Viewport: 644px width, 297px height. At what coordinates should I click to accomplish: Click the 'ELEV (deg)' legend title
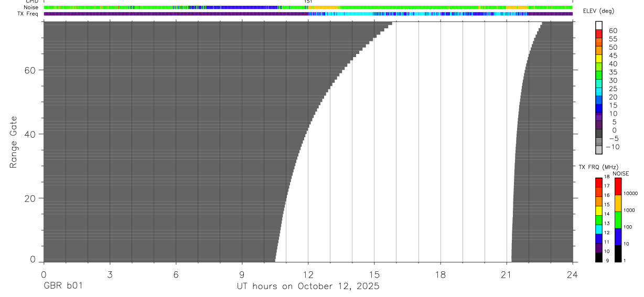coord(598,12)
